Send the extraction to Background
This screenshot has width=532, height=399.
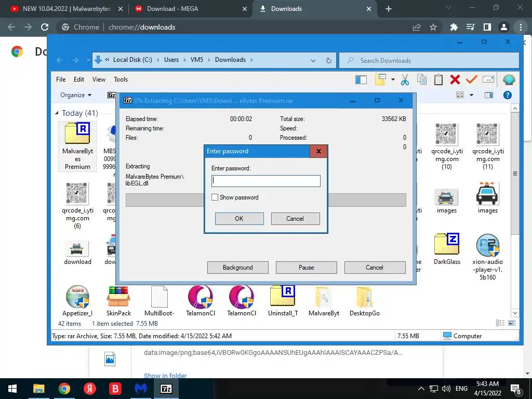237,268
